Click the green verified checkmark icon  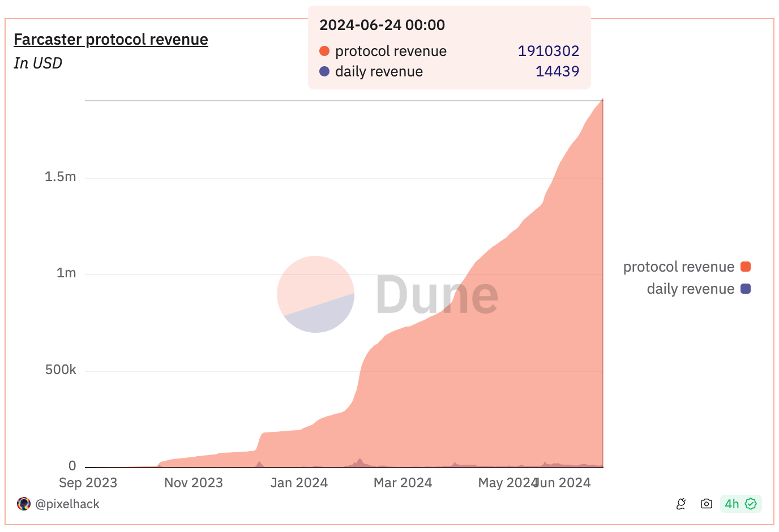(x=751, y=503)
